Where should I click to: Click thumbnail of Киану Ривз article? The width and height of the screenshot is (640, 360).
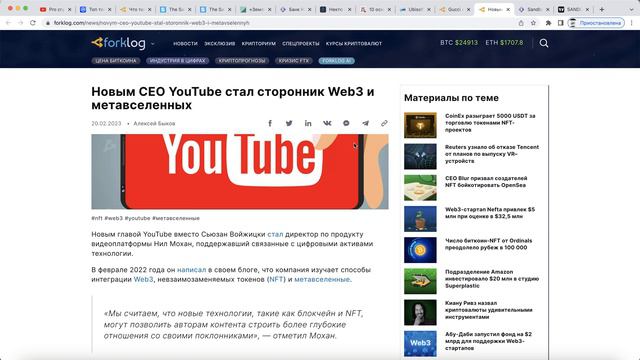[x=420, y=313]
